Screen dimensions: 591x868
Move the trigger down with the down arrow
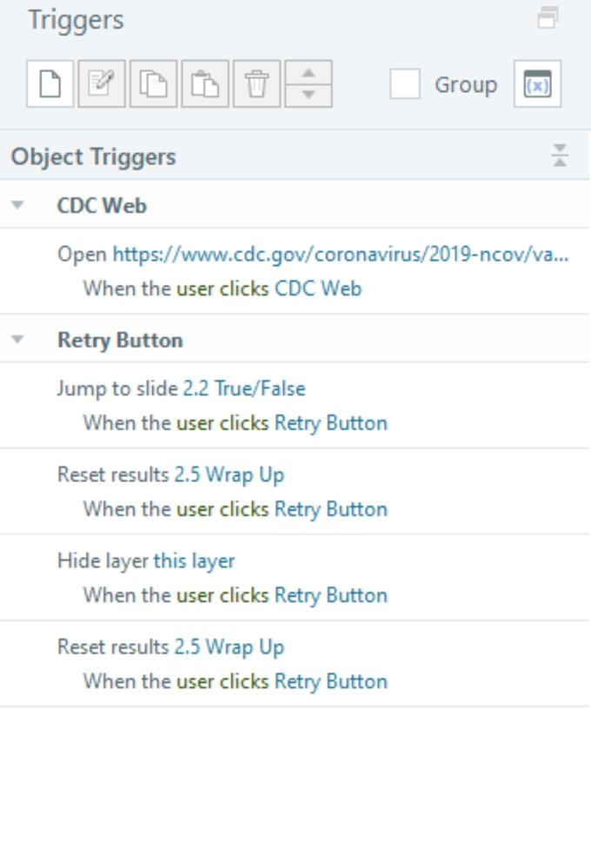click(308, 95)
